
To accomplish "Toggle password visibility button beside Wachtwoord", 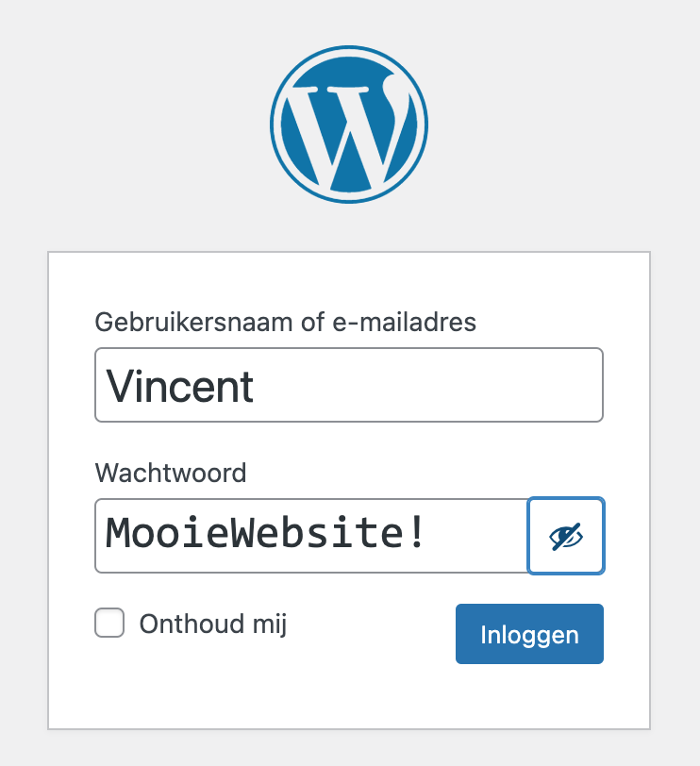I will click(566, 536).
